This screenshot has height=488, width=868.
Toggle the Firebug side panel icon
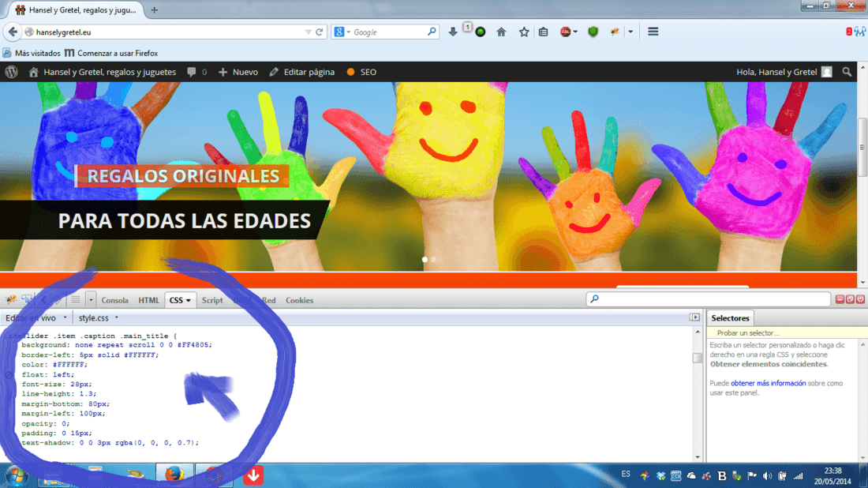(x=694, y=317)
